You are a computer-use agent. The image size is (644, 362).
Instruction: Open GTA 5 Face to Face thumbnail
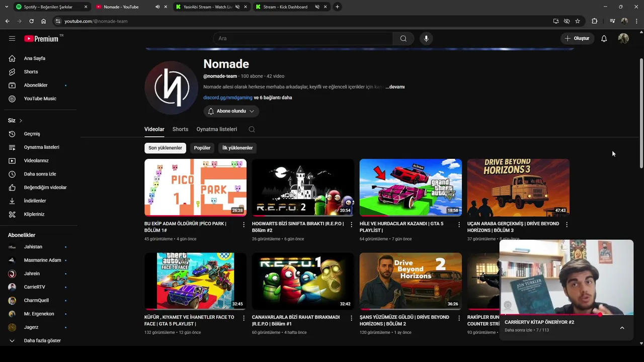point(195,281)
